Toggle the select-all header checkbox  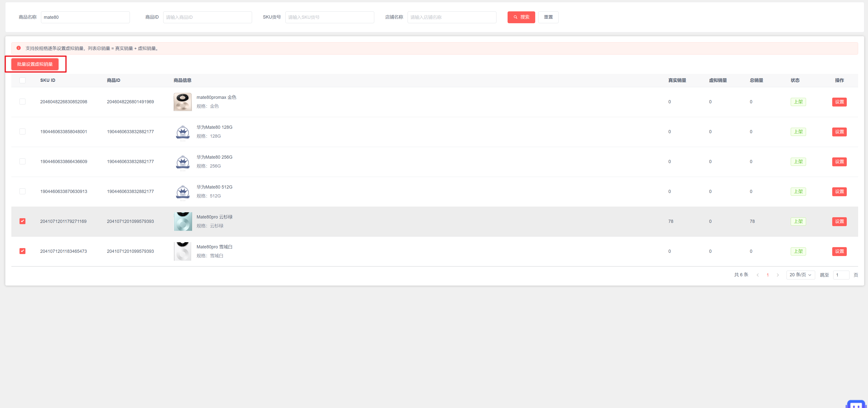[x=22, y=80]
